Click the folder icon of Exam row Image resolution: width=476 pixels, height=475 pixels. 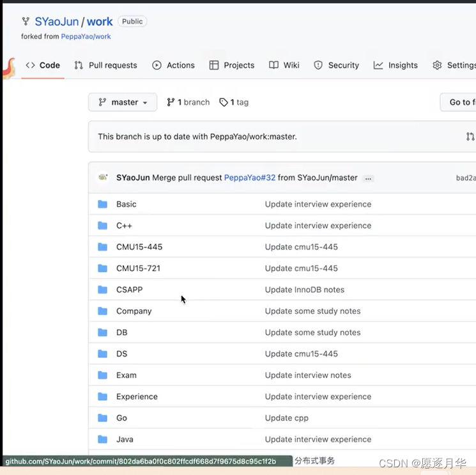coord(103,375)
